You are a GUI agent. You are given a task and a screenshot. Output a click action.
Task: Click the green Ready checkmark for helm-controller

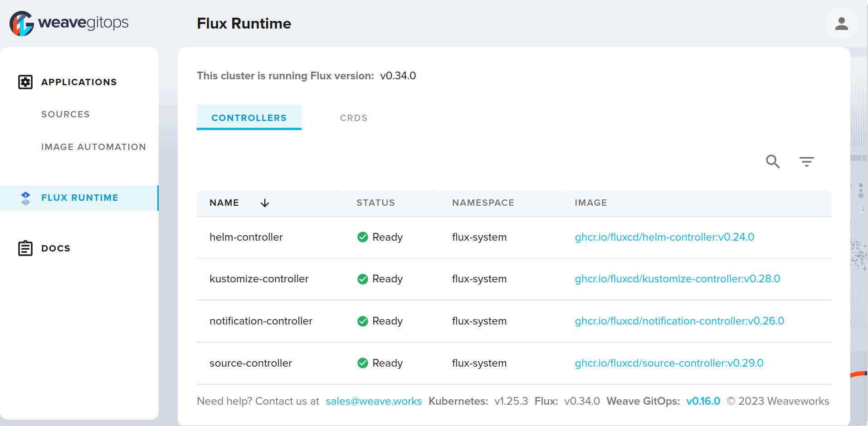click(363, 237)
